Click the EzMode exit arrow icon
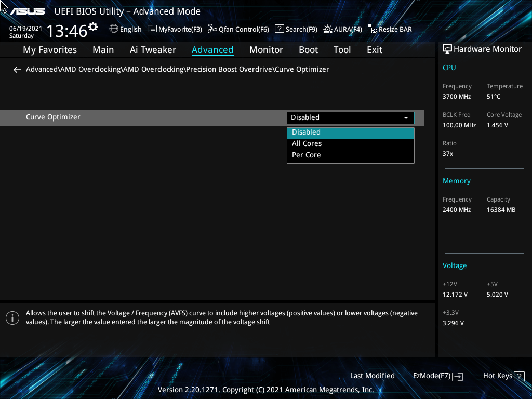532x399 pixels. coord(458,376)
